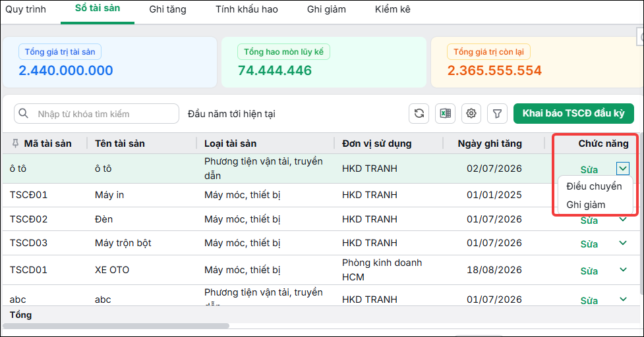The height and width of the screenshot is (337, 644).
Task: Expand the dropdown arrow on TSCD03 row
Action: pos(623,243)
